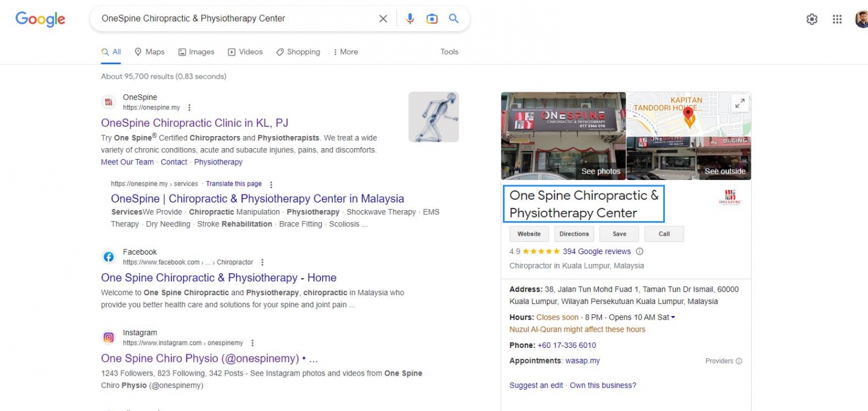Viewport: 868px width, 411px height.
Task: Open Google Lens camera search icon
Action: tap(432, 19)
